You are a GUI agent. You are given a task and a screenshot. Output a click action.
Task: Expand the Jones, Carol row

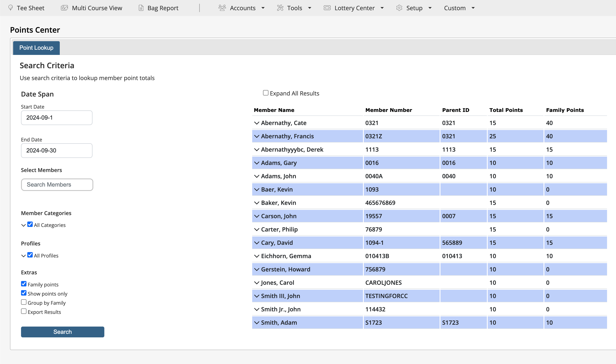coord(257,283)
